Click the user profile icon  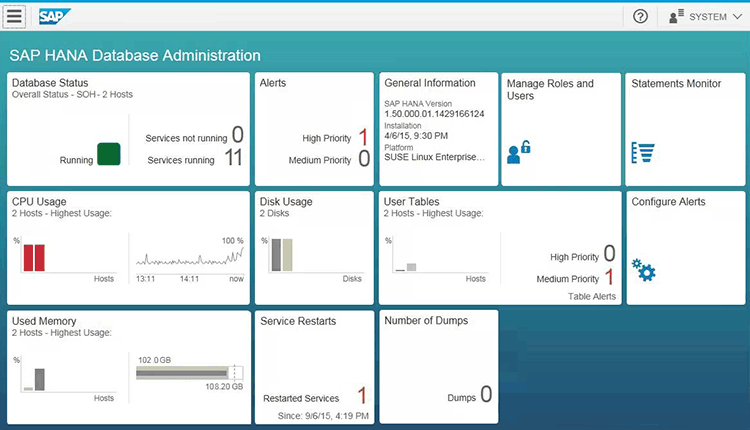pyautogui.click(x=676, y=16)
